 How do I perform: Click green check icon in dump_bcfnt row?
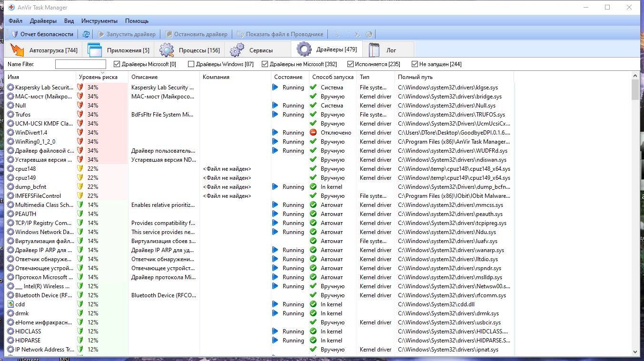pyautogui.click(x=313, y=187)
